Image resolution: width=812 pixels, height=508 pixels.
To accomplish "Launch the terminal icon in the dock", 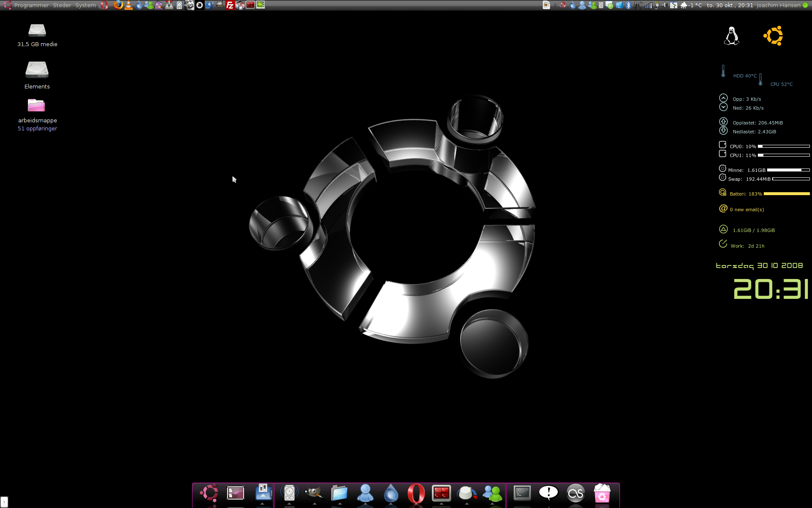I will [x=522, y=493].
